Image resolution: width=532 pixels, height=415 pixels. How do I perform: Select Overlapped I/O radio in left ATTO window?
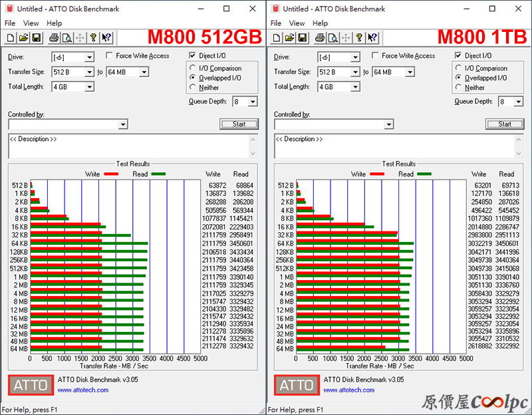[193, 77]
